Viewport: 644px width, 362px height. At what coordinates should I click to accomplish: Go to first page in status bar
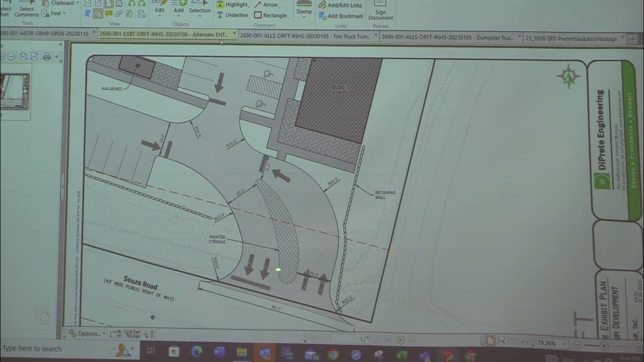click(312, 338)
